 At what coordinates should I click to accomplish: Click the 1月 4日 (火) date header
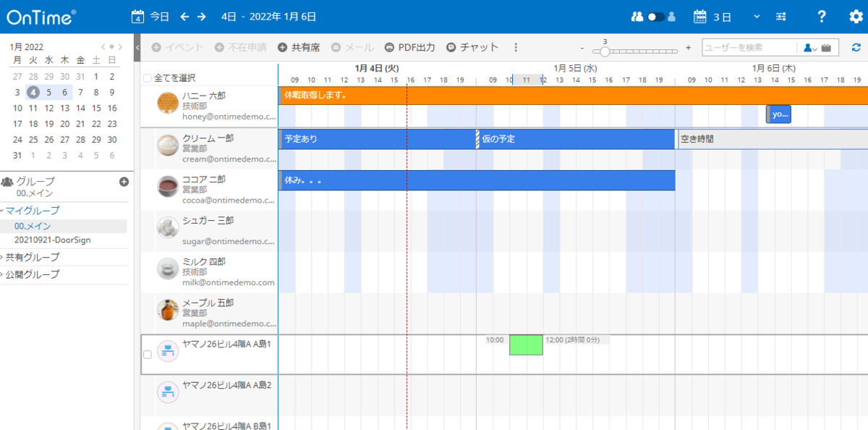[x=377, y=68]
